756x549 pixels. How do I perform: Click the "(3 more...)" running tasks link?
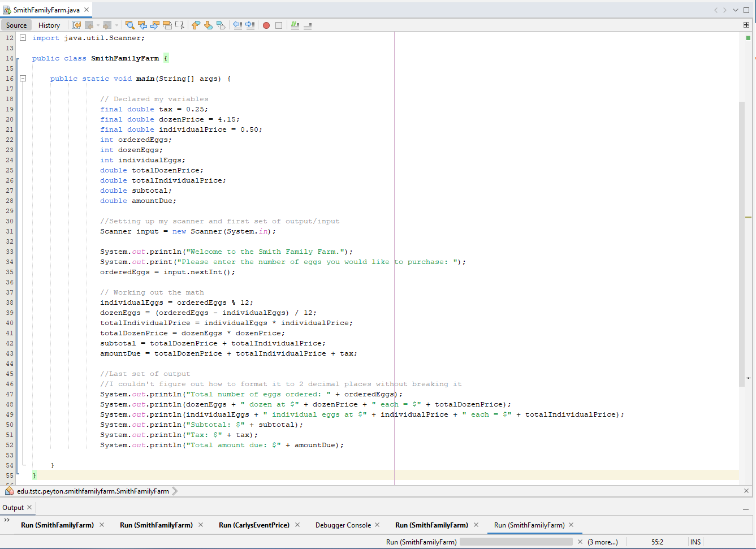click(x=602, y=542)
